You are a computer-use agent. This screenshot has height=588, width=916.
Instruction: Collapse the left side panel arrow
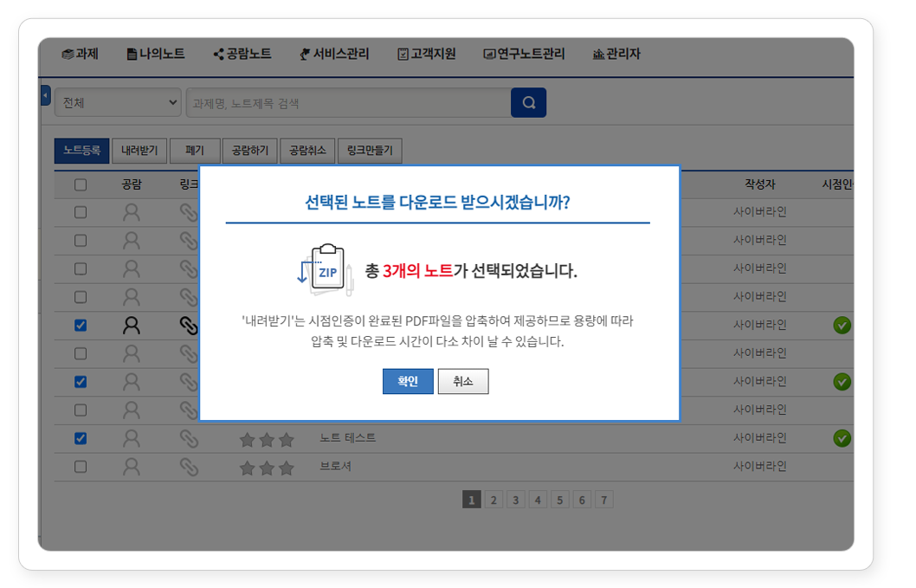point(46,95)
